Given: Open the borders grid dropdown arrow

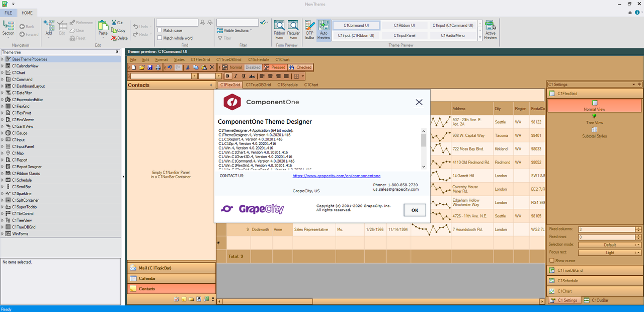Looking at the screenshot, I should pos(303,76).
